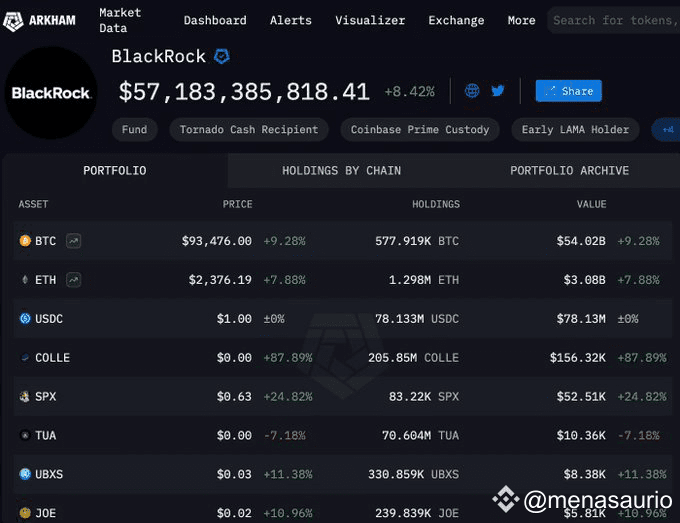Click the Arkham logo icon

point(15,20)
